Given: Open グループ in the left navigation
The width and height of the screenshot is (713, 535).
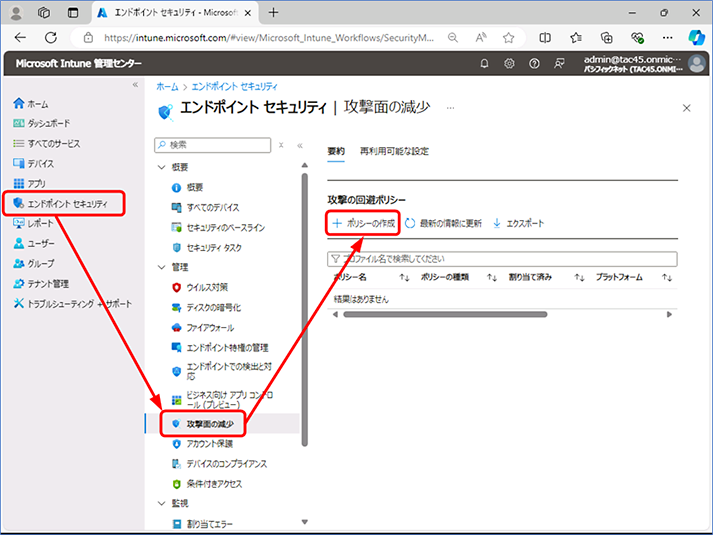Looking at the screenshot, I should (34, 264).
